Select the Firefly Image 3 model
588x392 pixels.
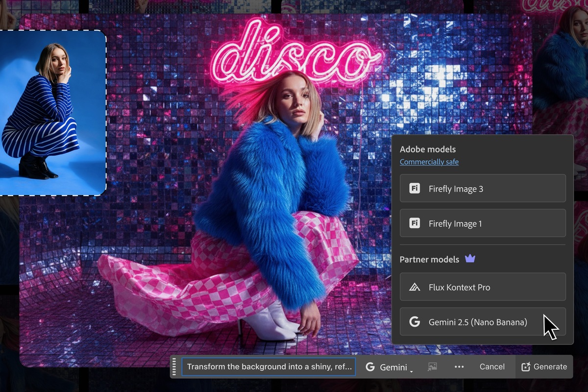point(483,189)
